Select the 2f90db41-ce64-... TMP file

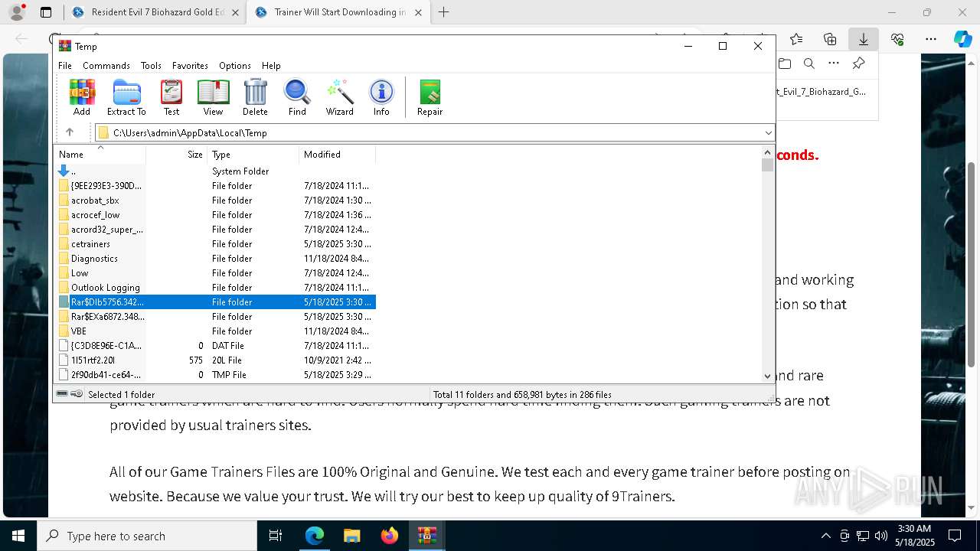[216, 375]
